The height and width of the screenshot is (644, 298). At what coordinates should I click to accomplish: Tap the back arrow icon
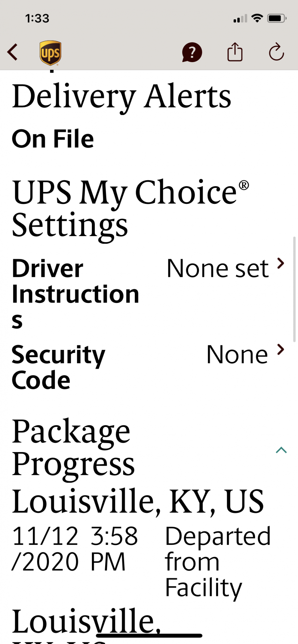[x=13, y=52]
